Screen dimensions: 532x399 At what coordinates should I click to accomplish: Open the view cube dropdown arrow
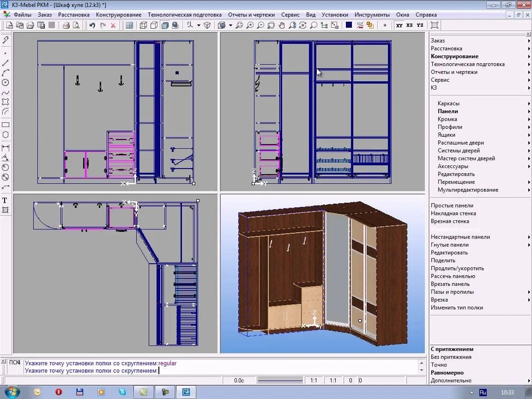(x=230, y=25)
